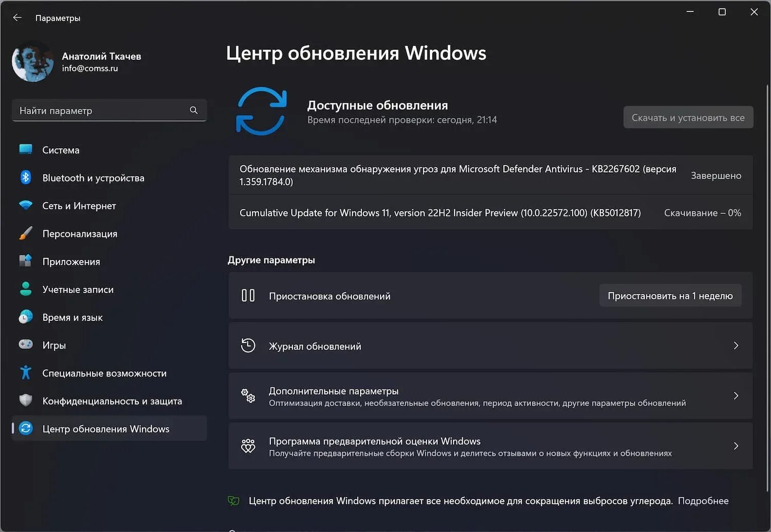Click the search magnifier icon
771x532 pixels.
[194, 110]
